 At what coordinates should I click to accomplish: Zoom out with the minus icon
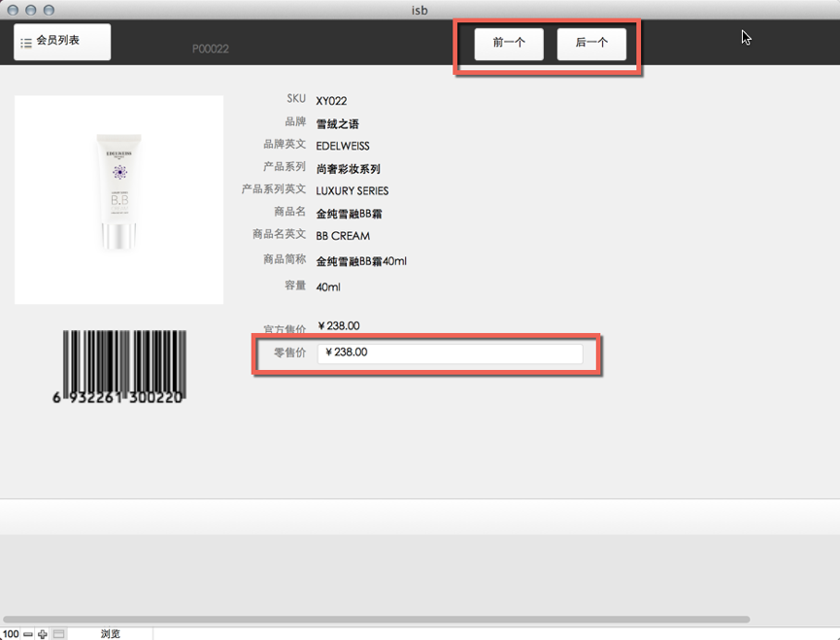pyautogui.click(x=28, y=634)
